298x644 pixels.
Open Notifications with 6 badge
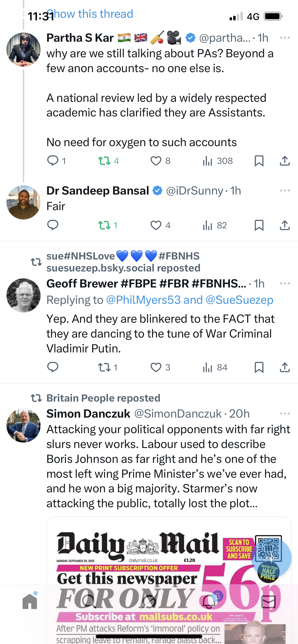[209, 601]
